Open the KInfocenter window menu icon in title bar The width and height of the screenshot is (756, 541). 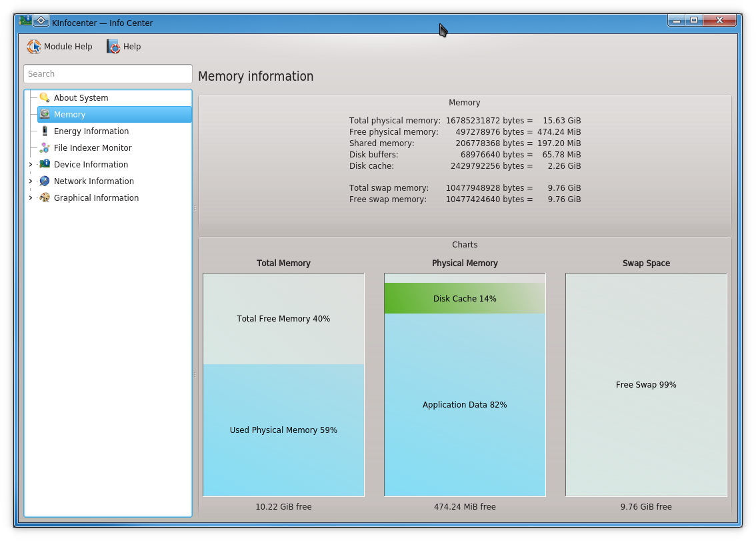(x=25, y=20)
